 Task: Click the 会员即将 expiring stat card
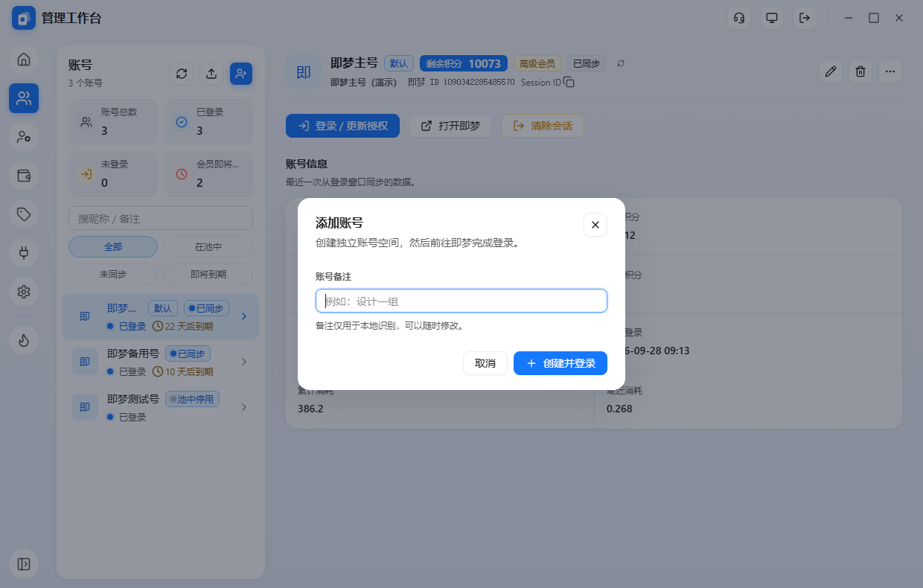point(208,173)
